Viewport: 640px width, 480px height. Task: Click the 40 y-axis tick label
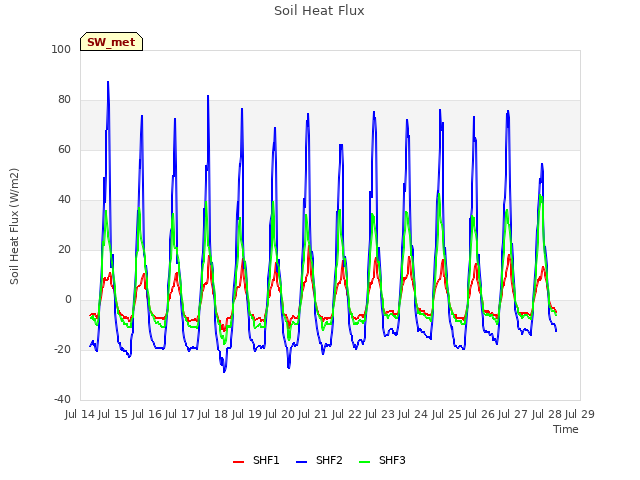[x=64, y=200]
